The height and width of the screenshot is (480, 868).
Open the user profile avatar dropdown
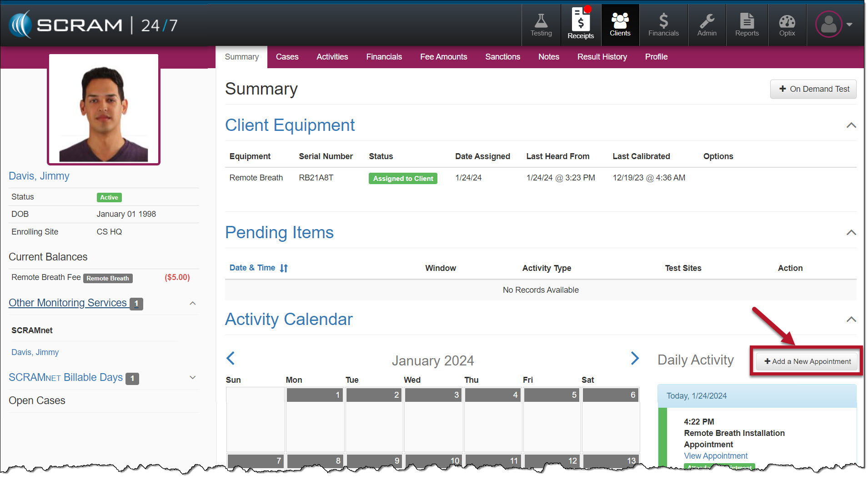click(833, 25)
